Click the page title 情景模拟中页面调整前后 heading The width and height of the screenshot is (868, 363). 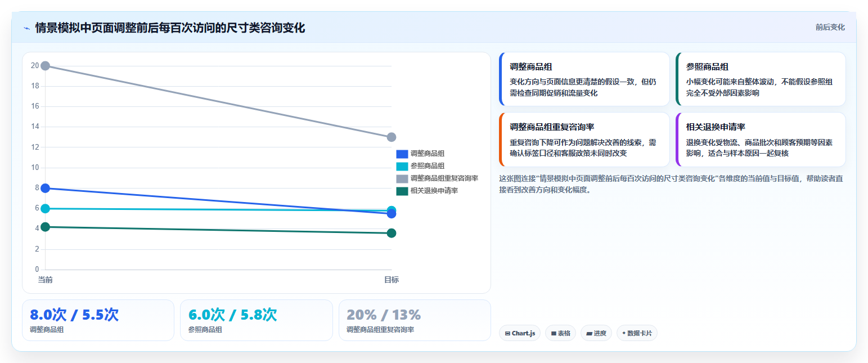(170, 28)
